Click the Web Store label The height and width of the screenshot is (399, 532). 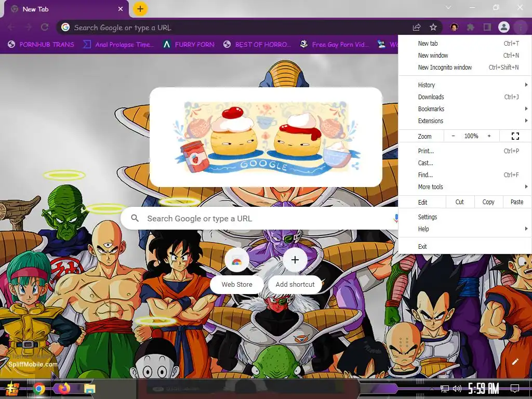(x=237, y=284)
